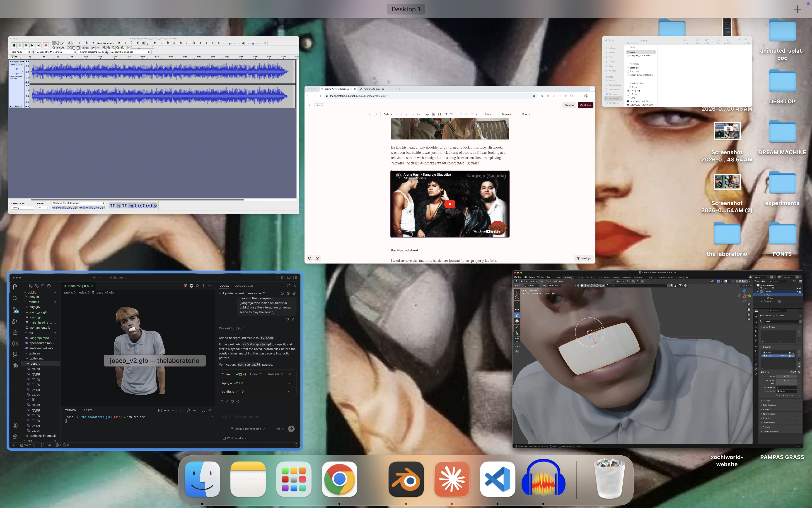Toggle the bottom panel layout icon in VS Code title bar
This screenshot has width=812, height=508.
point(289,278)
